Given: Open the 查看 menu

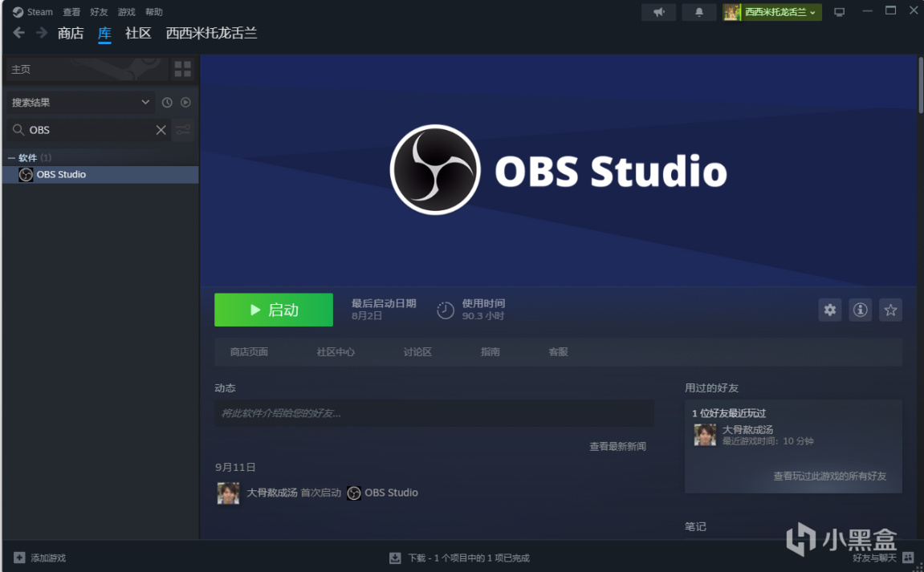Looking at the screenshot, I should [71, 12].
